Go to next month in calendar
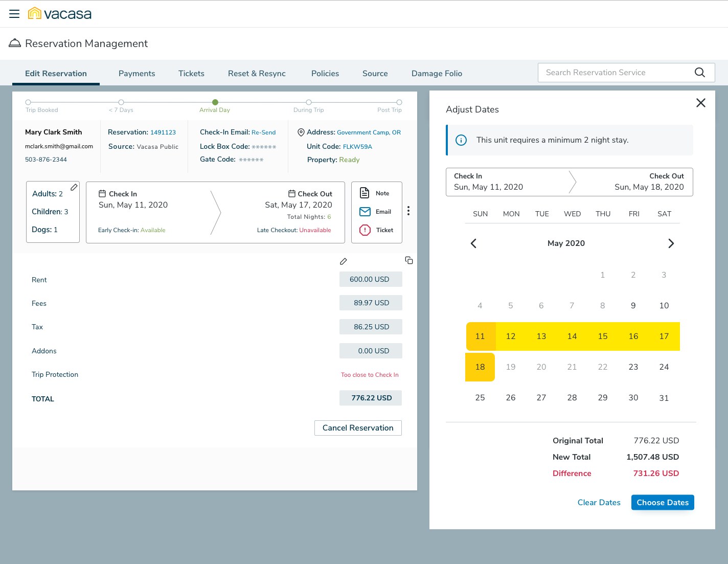 pos(671,243)
